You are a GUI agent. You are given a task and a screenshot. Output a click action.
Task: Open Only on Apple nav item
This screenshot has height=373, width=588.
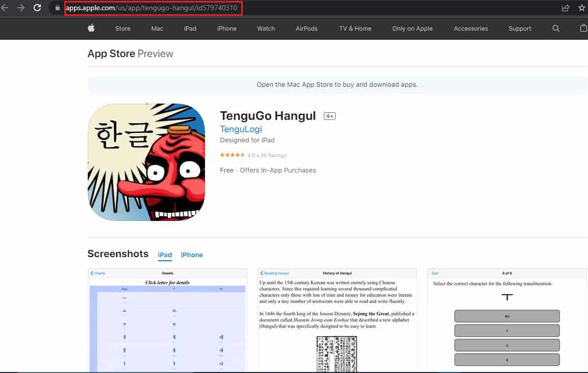412,29
